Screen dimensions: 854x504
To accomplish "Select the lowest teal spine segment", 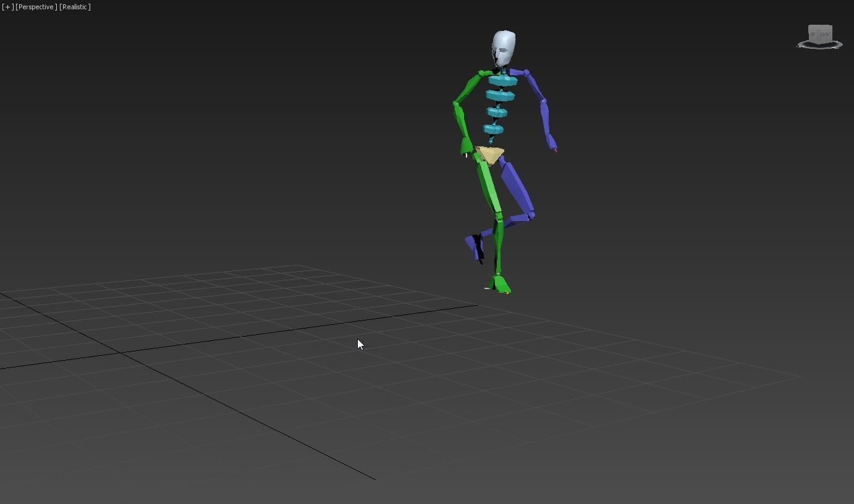I will click(x=493, y=129).
